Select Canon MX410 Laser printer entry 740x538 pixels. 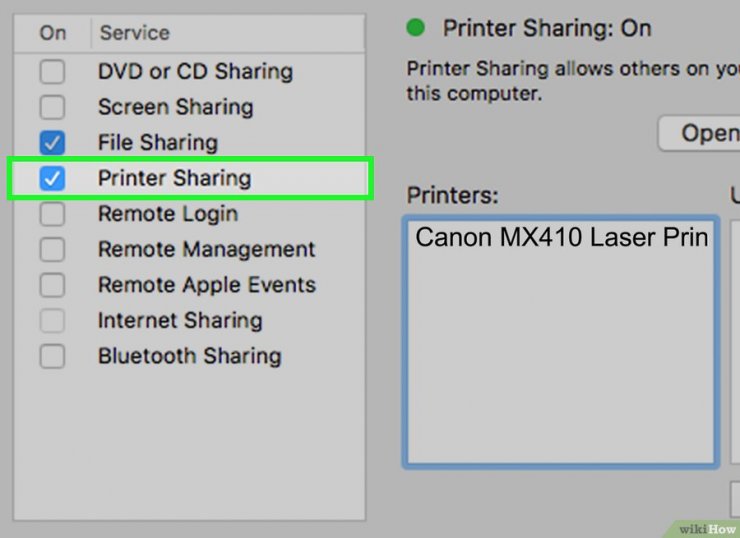point(560,238)
